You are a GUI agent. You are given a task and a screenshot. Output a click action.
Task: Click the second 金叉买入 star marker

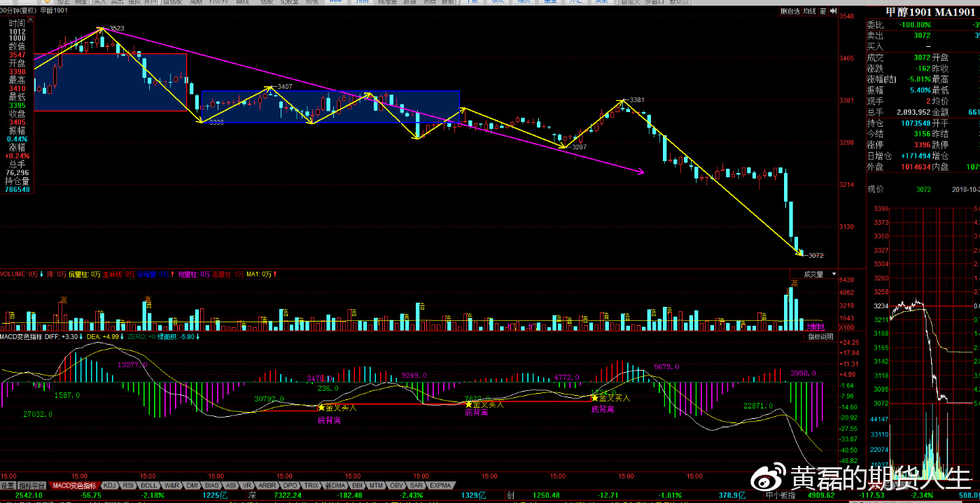point(468,404)
